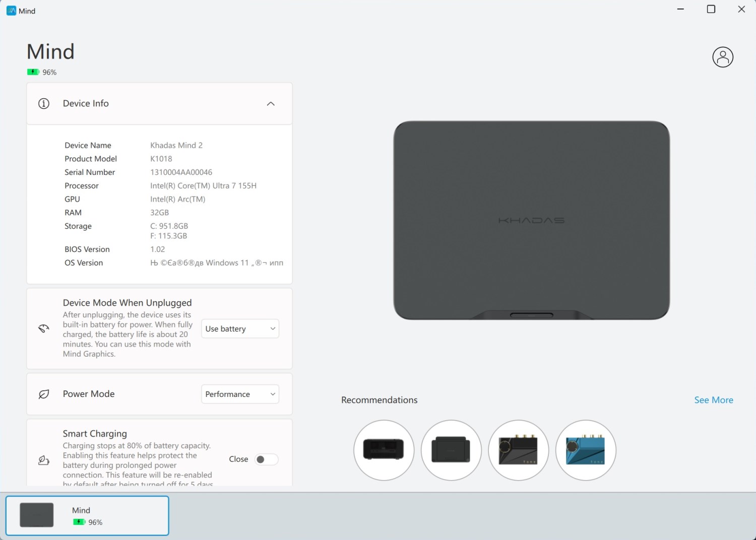Click the Mind app logo in title bar

11,11
